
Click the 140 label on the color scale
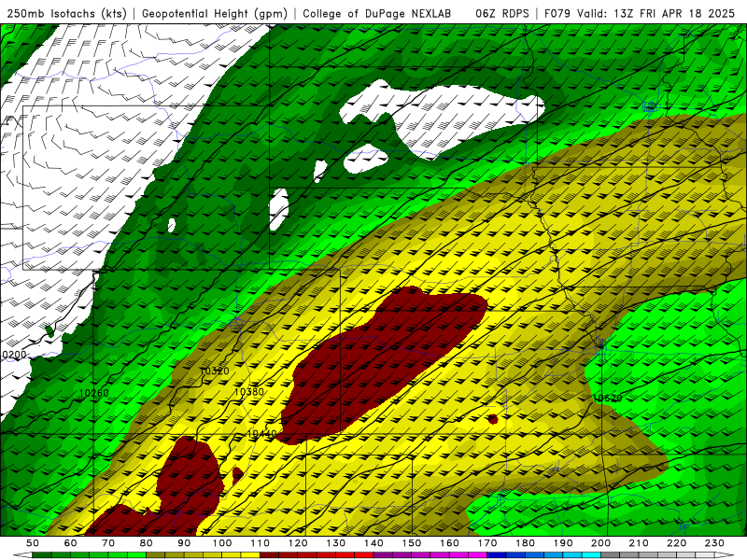(x=373, y=543)
